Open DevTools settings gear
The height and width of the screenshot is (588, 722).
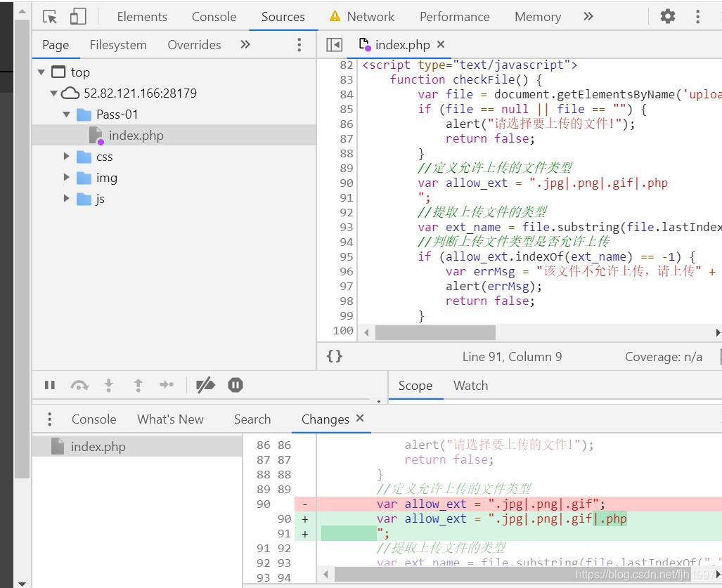click(667, 17)
